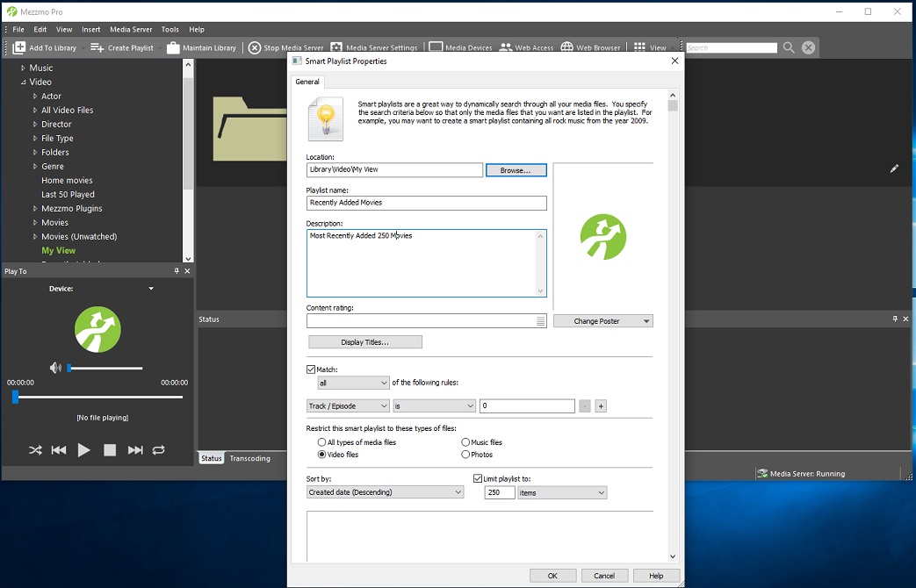
Task: Toggle the Match checkbox
Action: pos(311,369)
